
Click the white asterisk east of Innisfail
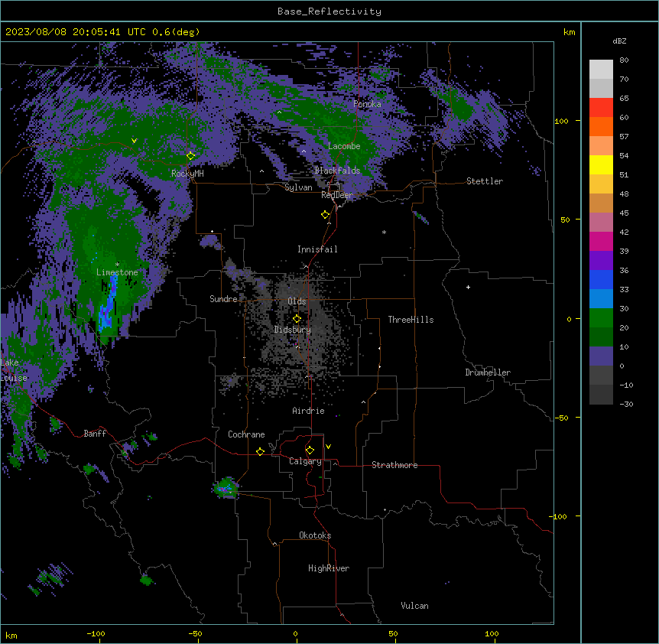(x=384, y=232)
